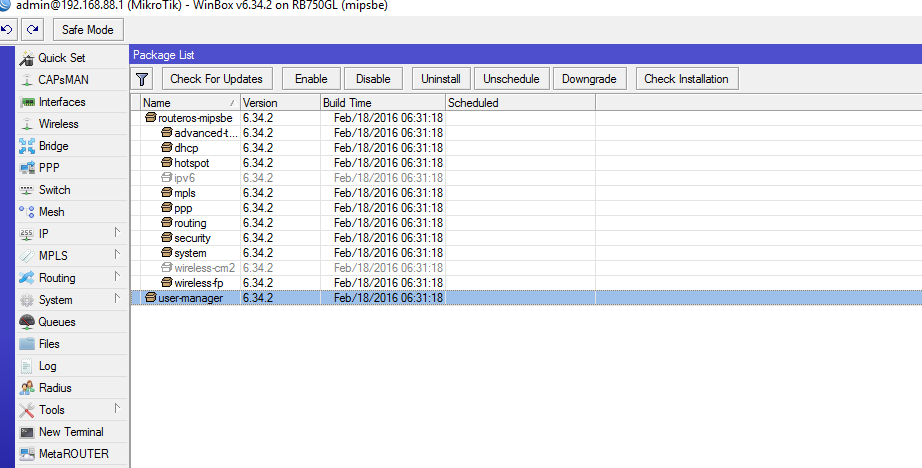Click the Downgrade button
Screen dimensions: 922x468
(x=590, y=79)
